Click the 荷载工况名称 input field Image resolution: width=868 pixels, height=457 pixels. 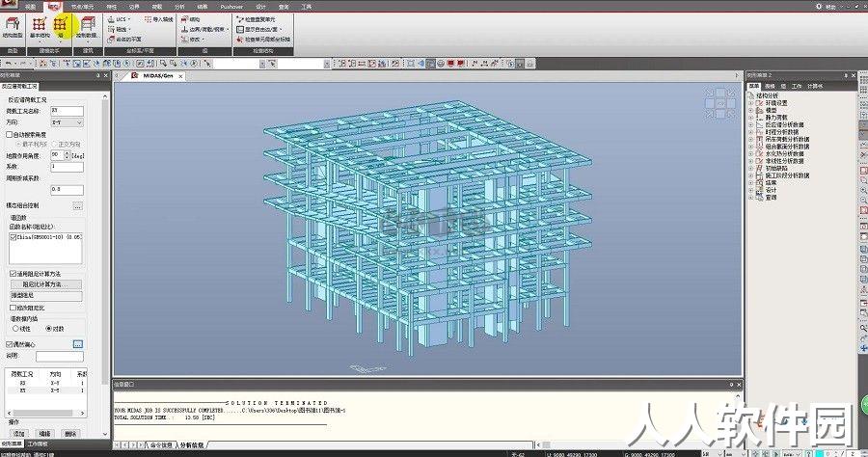coord(67,111)
